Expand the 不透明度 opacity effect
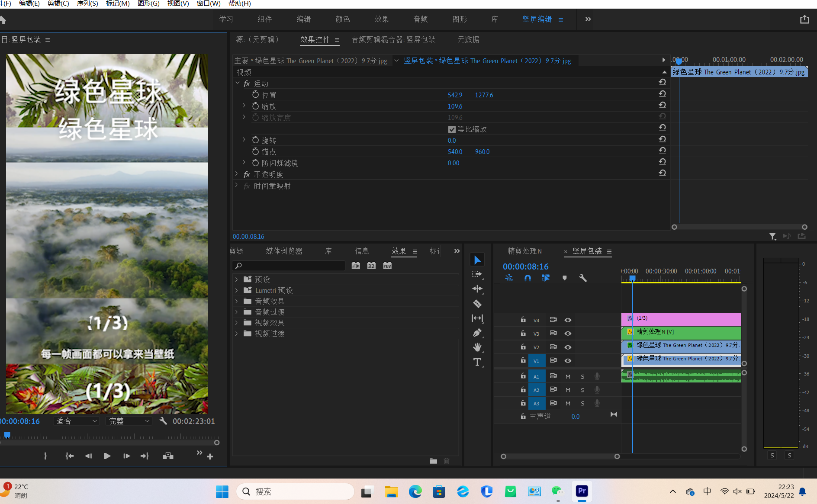Screen dimensions: 817x504 coord(237,174)
